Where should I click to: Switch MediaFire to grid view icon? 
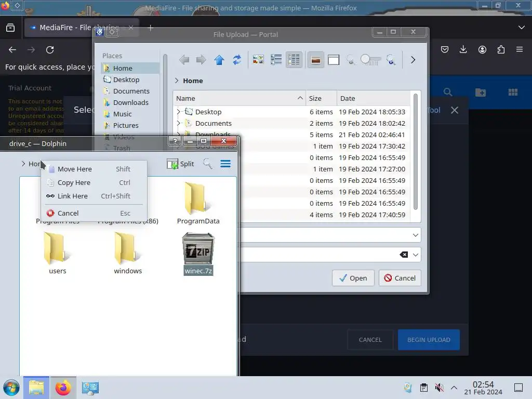point(513,92)
